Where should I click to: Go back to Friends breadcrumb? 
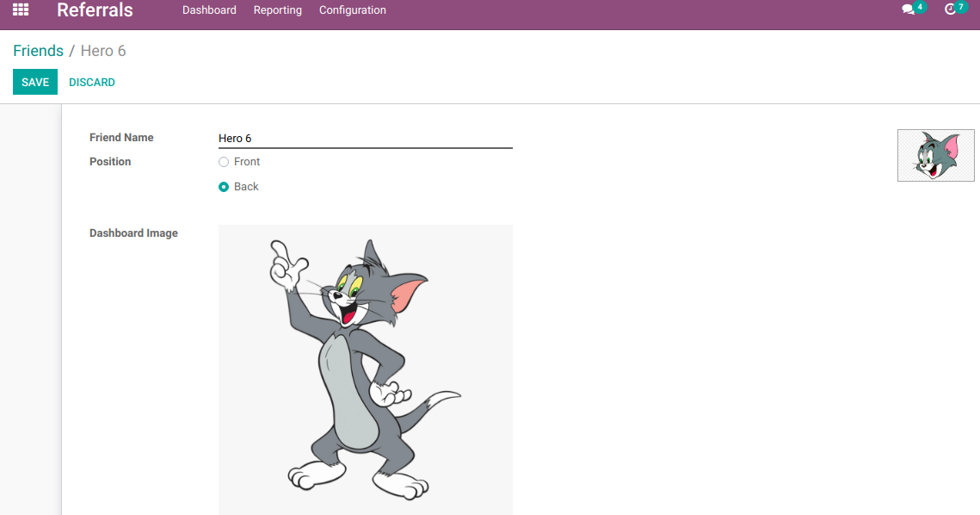[x=38, y=51]
